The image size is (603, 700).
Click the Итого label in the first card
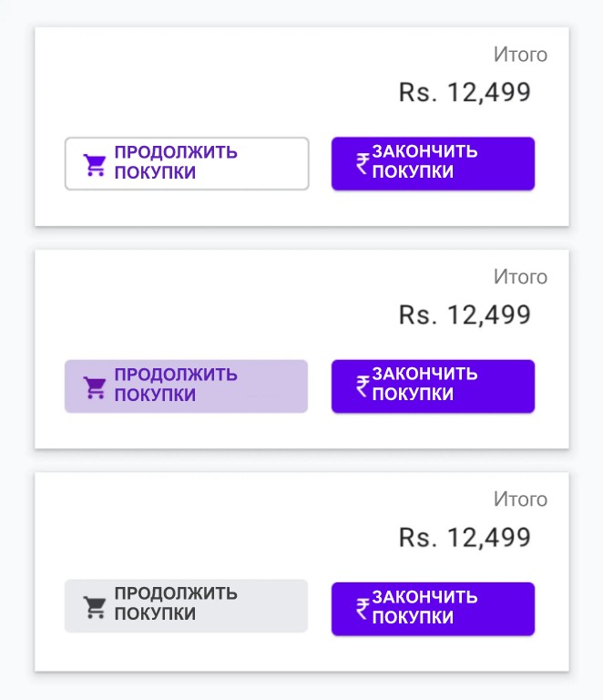pos(520,55)
